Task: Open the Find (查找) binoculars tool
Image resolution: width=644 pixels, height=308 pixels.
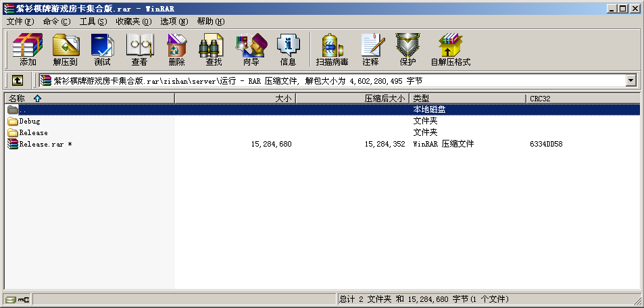Action: click(x=213, y=50)
